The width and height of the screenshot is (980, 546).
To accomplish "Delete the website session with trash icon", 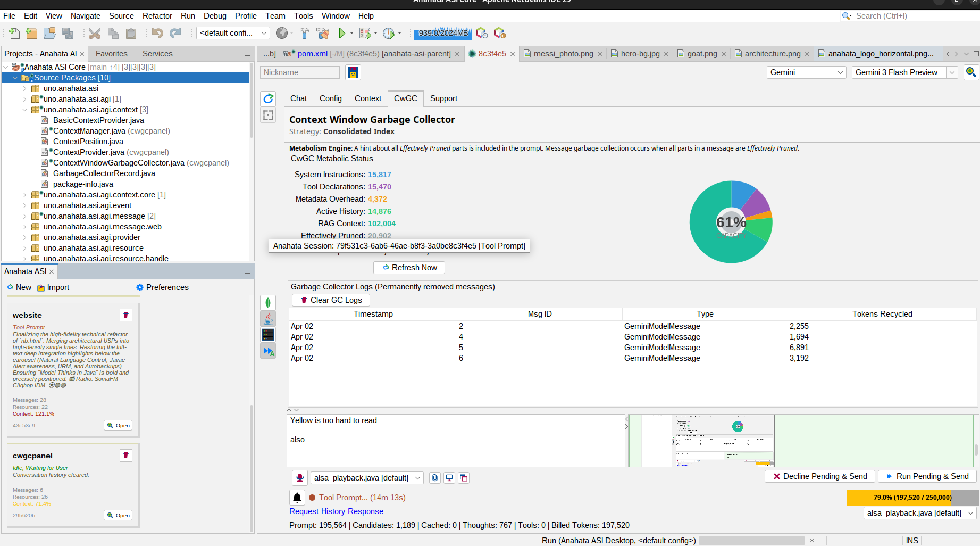I will [126, 315].
